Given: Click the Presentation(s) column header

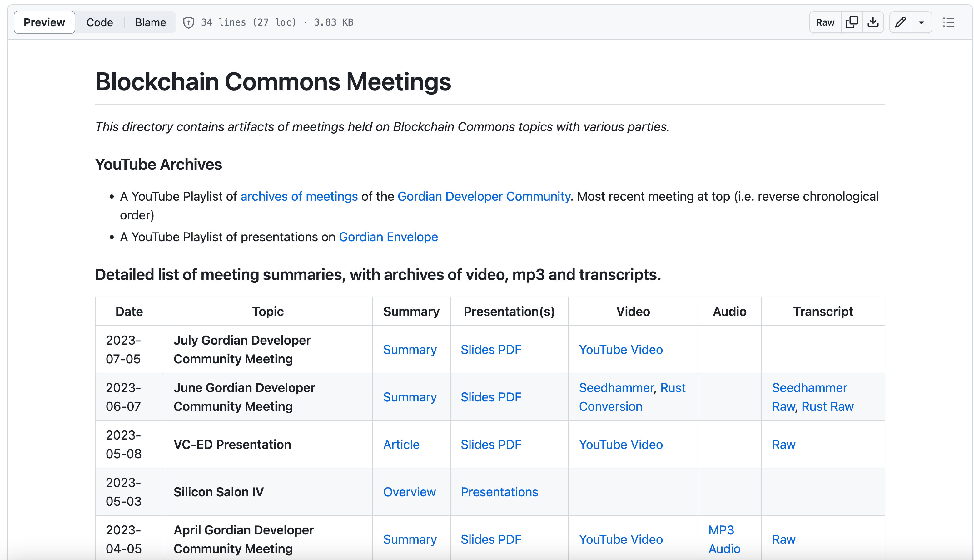Looking at the screenshot, I should (x=509, y=312).
